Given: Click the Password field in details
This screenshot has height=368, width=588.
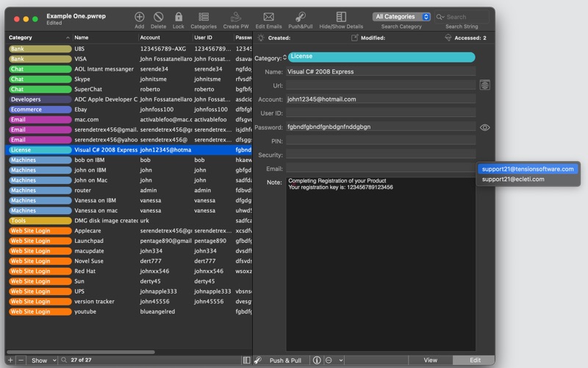Looking at the screenshot, I should click(x=381, y=127).
